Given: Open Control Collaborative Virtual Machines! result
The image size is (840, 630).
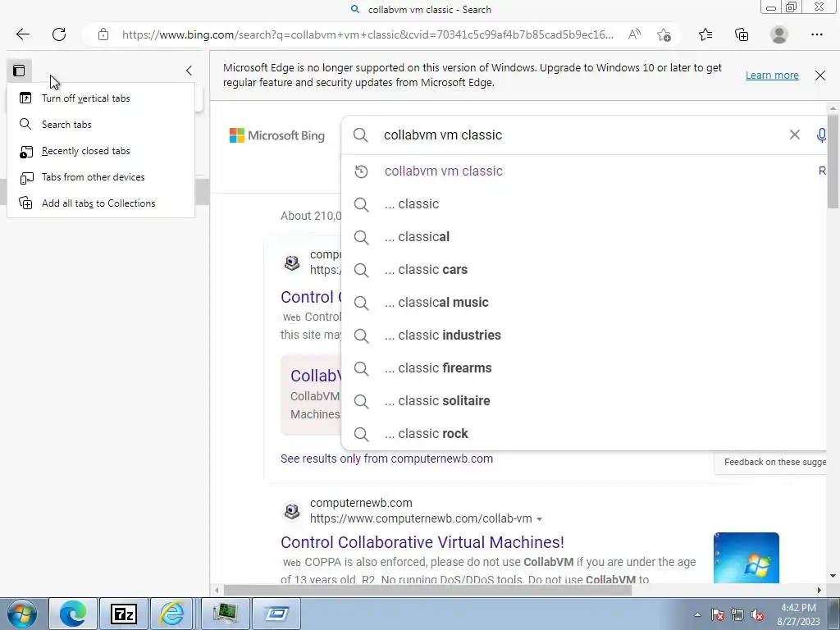Looking at the screenshot, I should [422, 542].
